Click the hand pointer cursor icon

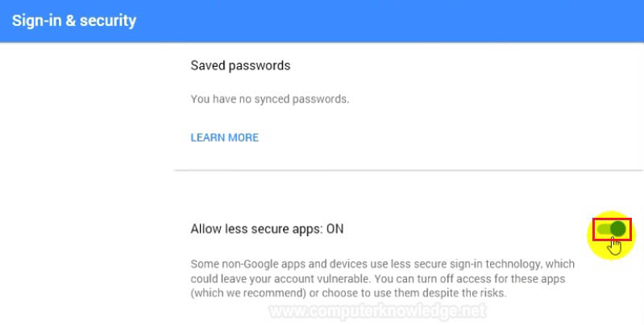614,246
